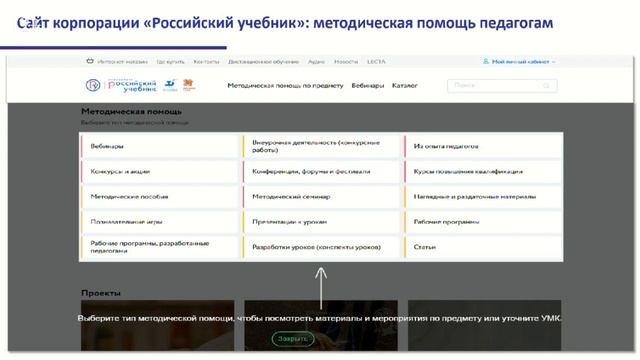The image size is (640, 360).
Task: Open middle project thumbnail under Проекты
Action: [x=321, y=325]
